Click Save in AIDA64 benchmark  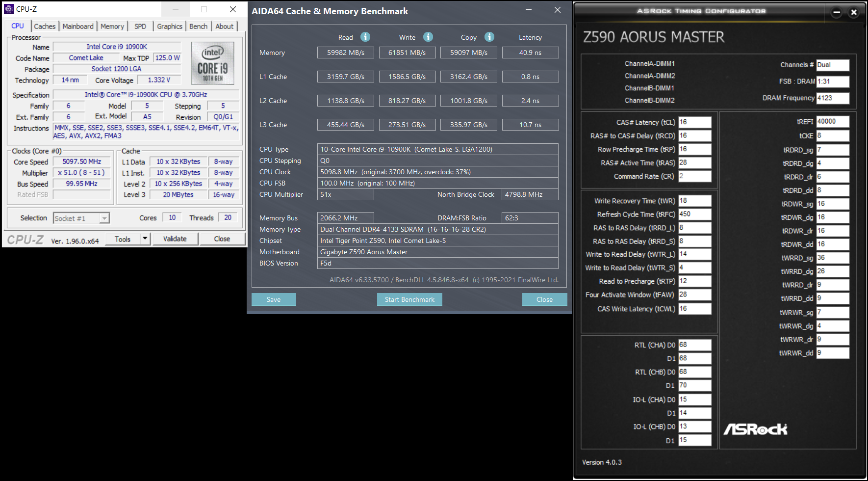pyautogui.click(x=274, y=299)
